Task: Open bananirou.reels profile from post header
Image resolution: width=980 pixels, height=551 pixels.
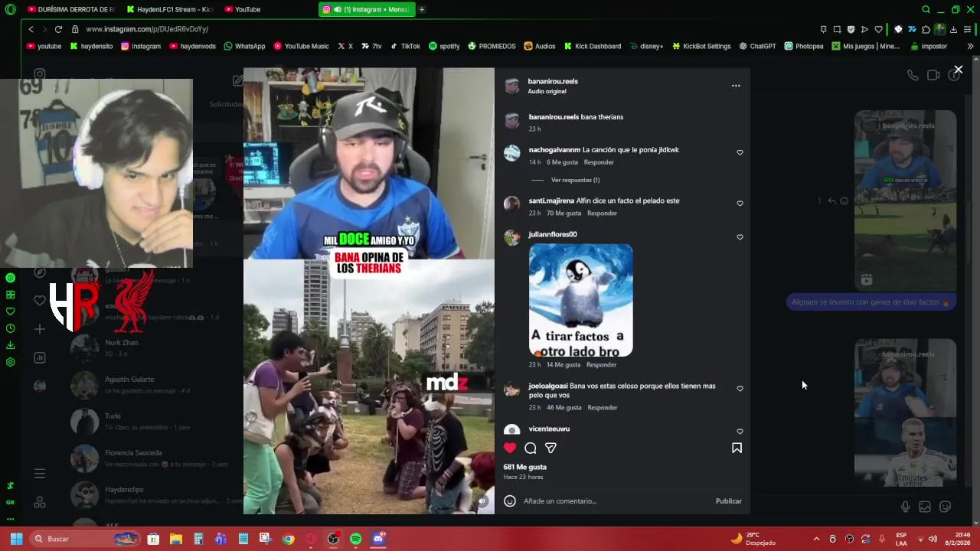Action: pyautogui.click(x=553, y=81)
